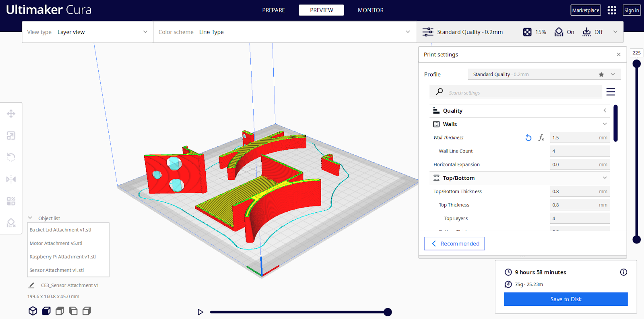Show print time info details icon
This screenshot has width=644, height=319.
point(623,272)
